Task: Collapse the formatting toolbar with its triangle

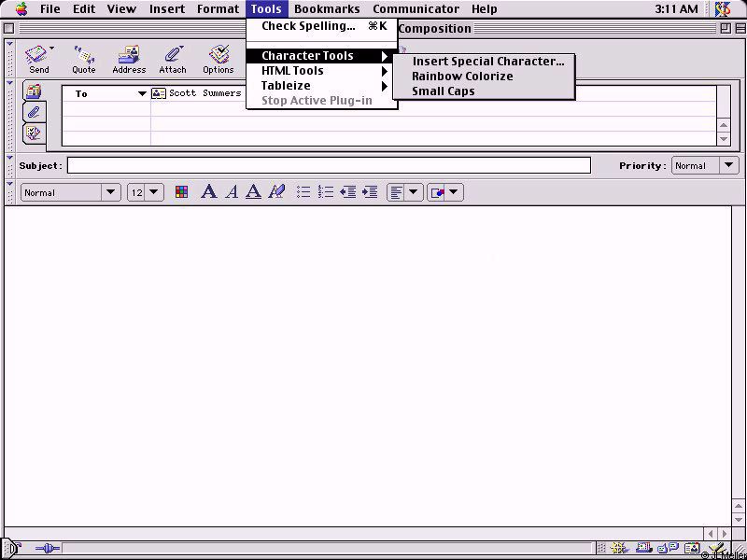Action: [10, 184]
